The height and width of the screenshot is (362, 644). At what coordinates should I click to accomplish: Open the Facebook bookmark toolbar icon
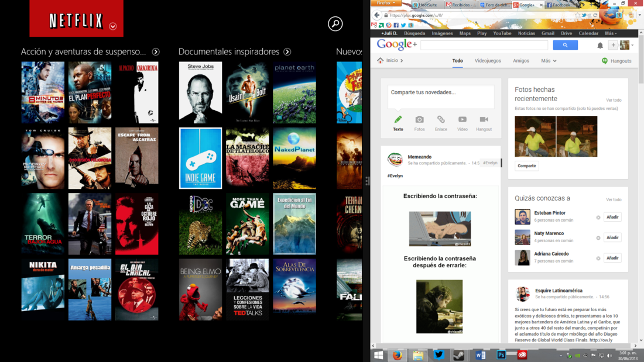396,25
